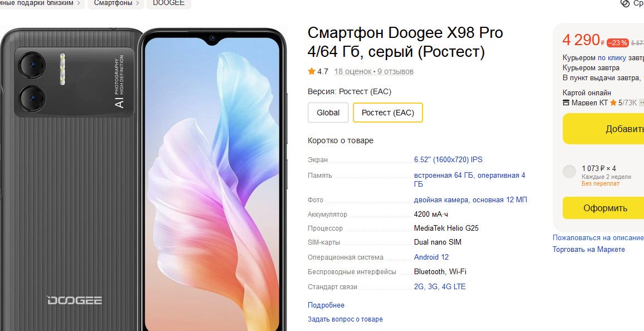This screenshot has width=644, height=331.
Task: Open the DOOGEE breadcrumb item
Action: 169,3
